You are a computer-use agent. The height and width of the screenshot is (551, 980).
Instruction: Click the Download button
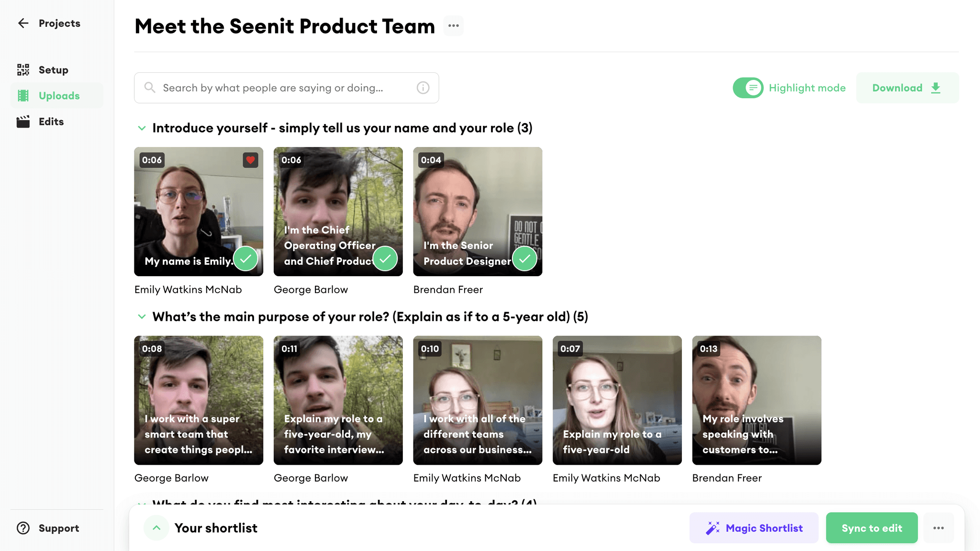tap(907, 88)
